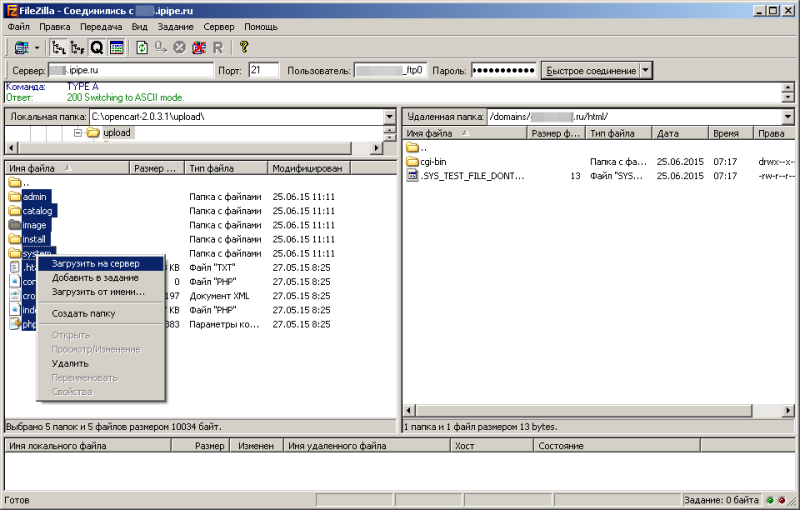Click into the 'Порт' input field

click(x=263, y=71)
